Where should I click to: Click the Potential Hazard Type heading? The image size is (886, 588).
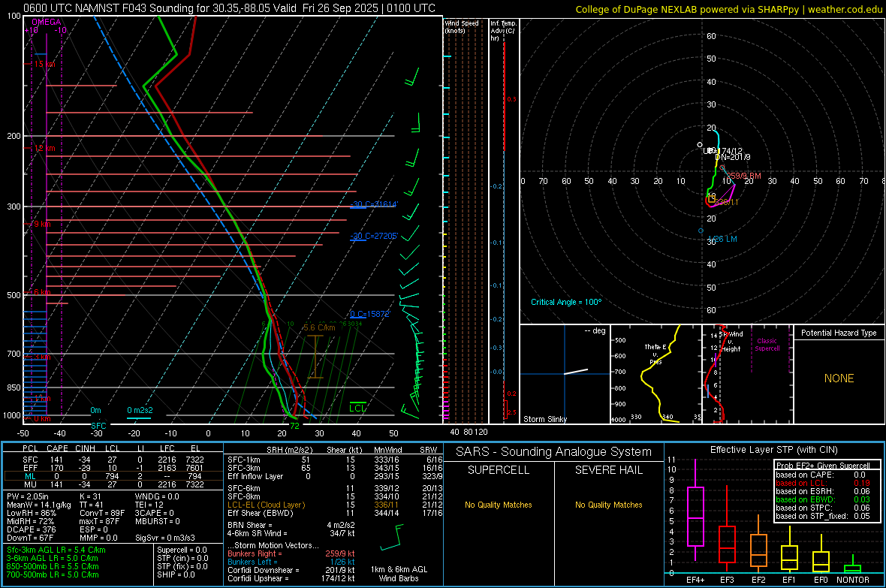coord(839,333)
